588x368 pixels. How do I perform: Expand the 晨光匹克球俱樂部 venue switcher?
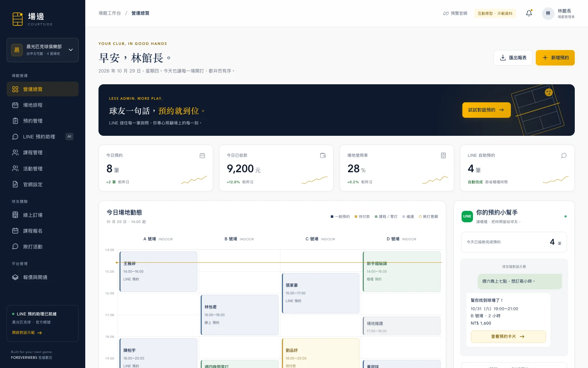(x=43, y=50)
